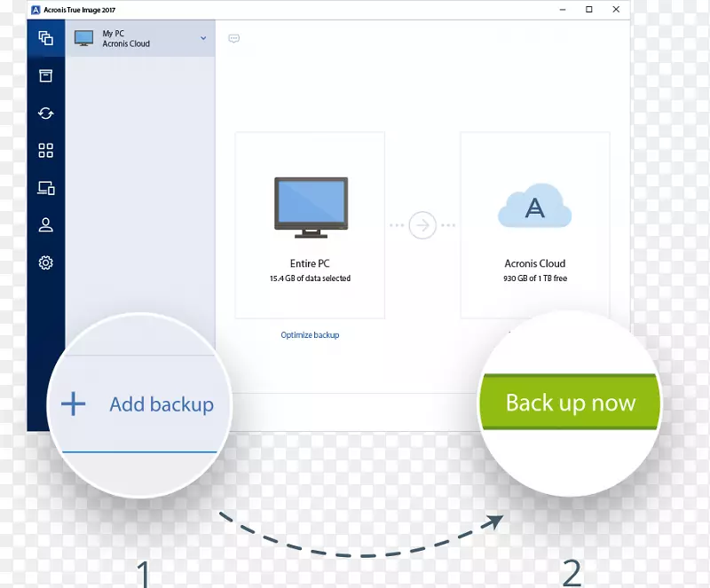Viewport: 710px width, 588px height.
Task: Click the '15.4 GB of data selected' text
Action: coord(310,278)
